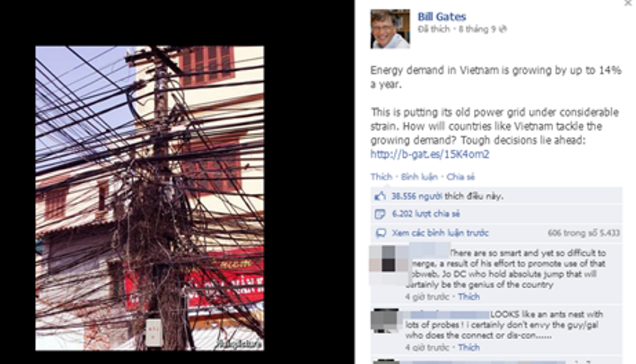Click the 8 tháng 9 post date
This screenshot has width=636, height=364.
pos(476,29)
